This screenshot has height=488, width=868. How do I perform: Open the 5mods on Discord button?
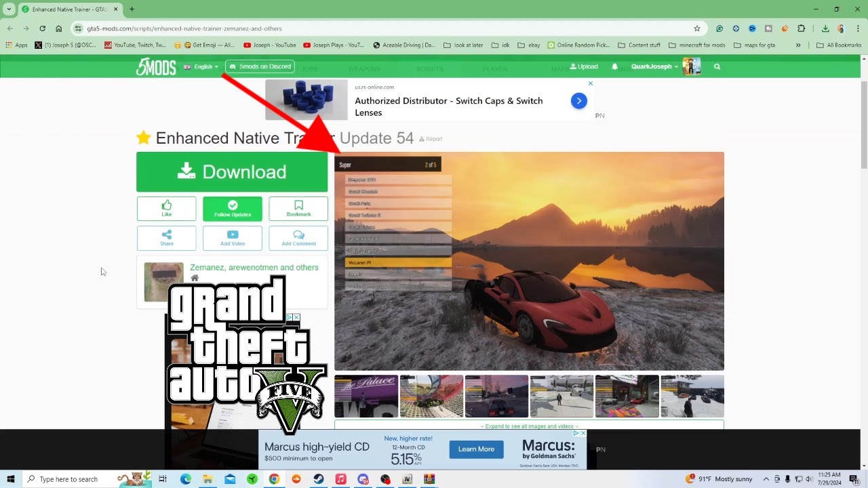pyautogui.click(x=260, y=66)
